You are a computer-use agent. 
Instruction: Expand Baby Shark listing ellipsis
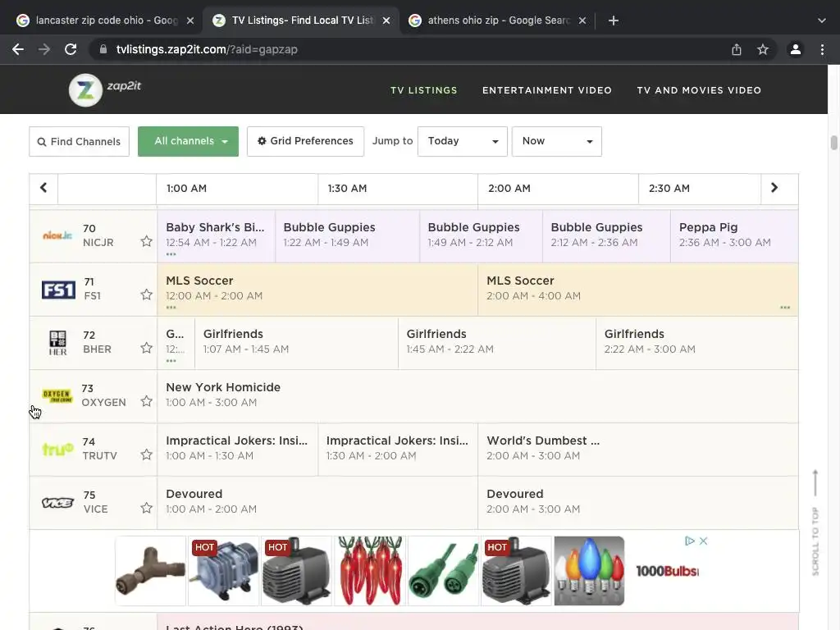click(171, 254)
